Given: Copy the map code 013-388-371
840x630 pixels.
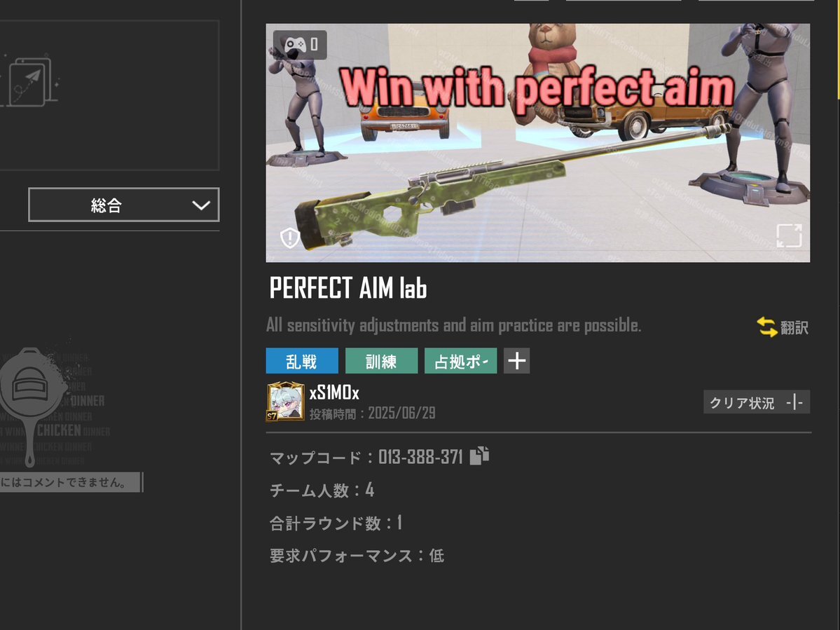Looking at the screenshot, I should [479, 456].
